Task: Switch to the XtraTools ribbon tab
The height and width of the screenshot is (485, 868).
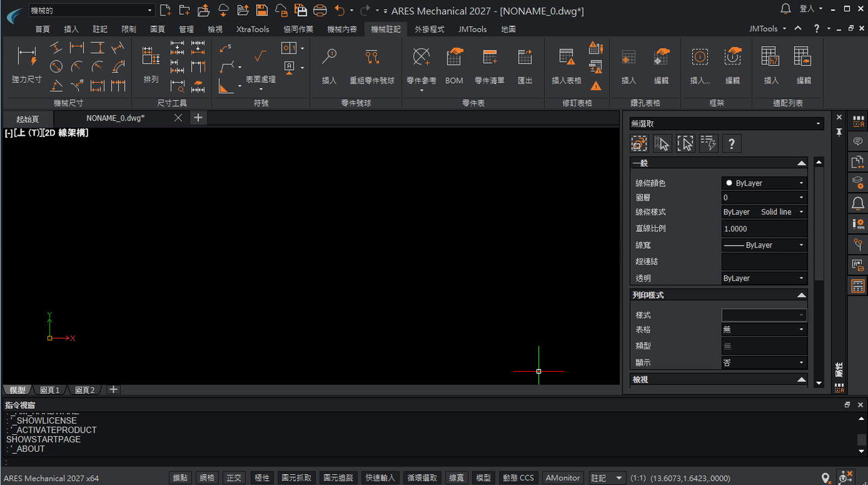Action: coord(252,29)
